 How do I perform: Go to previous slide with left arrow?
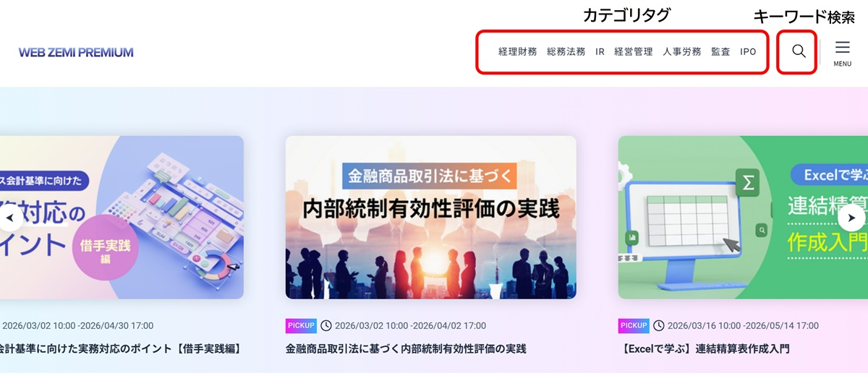[11, 218]
